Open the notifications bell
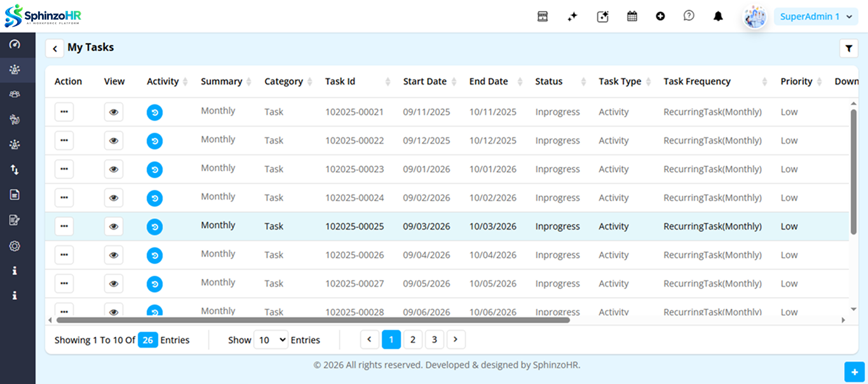The height and width of the screenshot is (384, 868). [x=718, y=17]
